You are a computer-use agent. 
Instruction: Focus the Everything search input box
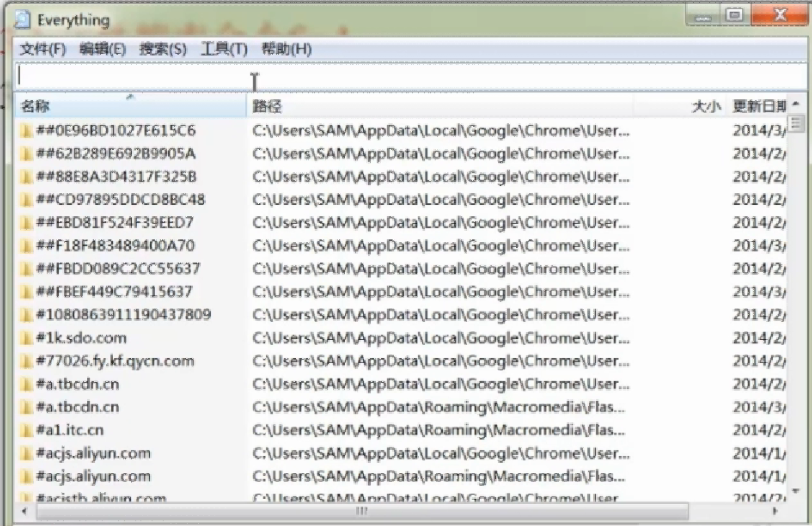point(411,77)
